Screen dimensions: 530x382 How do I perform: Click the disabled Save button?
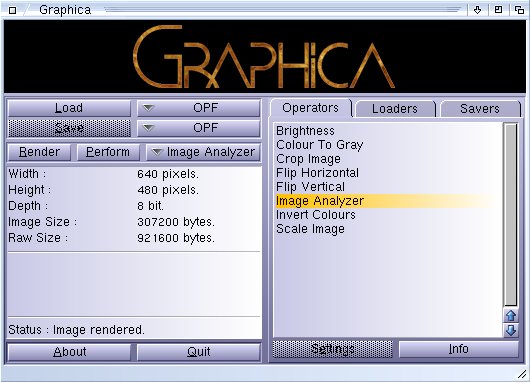click(69, 128)
